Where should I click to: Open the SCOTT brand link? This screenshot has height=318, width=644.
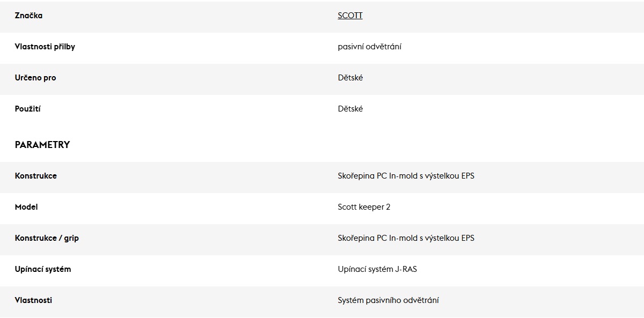pyautogui.click(x=350, y=16)
